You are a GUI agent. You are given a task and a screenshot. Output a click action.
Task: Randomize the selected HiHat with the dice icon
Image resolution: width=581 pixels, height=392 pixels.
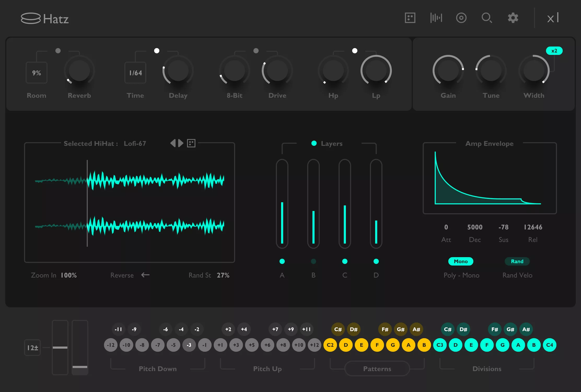pyautogui.click(x=191, y=143)
